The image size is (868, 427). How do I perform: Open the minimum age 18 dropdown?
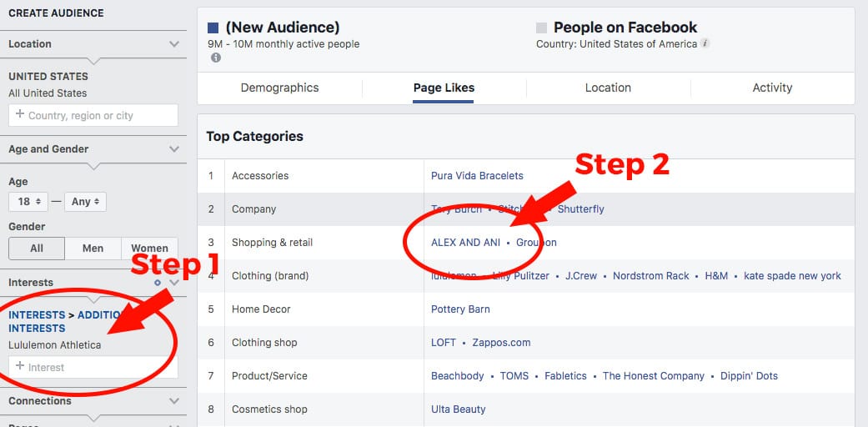(x=28, y=202)
